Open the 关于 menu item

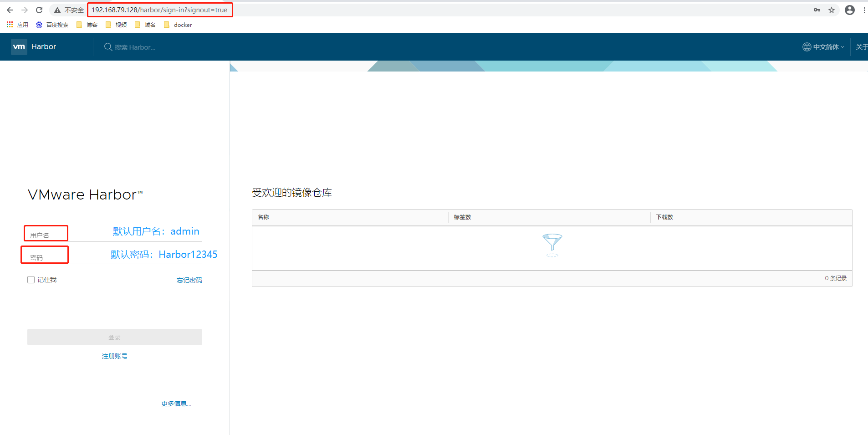862,47
